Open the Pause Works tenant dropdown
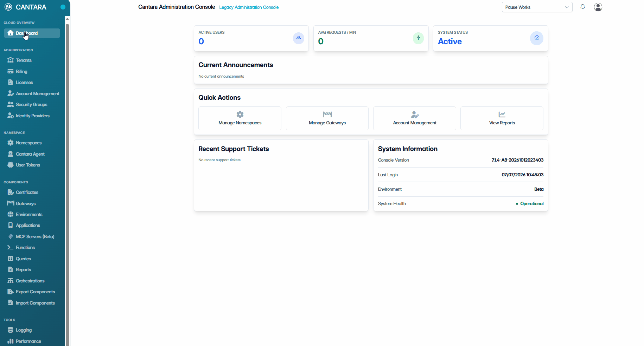644x346 pixels. [x=537, y=7]
